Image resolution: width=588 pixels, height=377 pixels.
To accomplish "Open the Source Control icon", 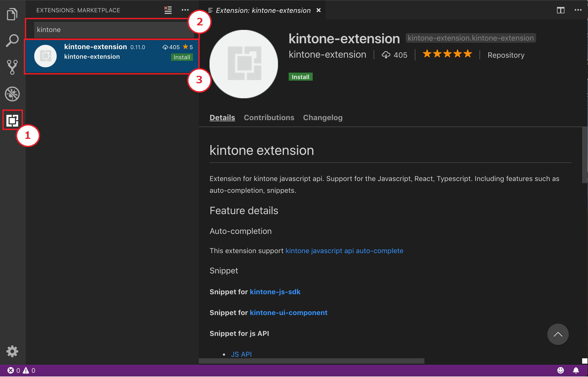I will click(12, 67).
